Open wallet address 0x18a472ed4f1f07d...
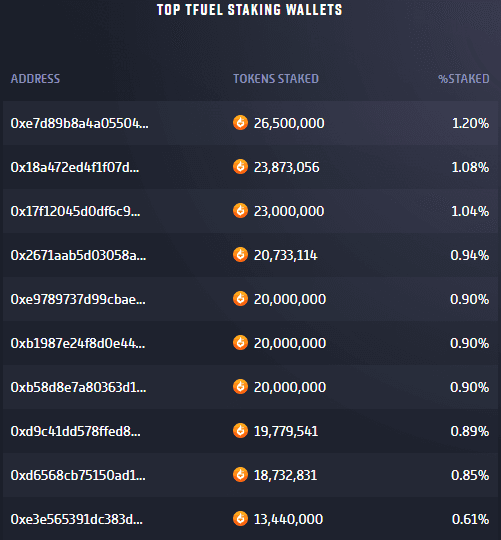 75,167
